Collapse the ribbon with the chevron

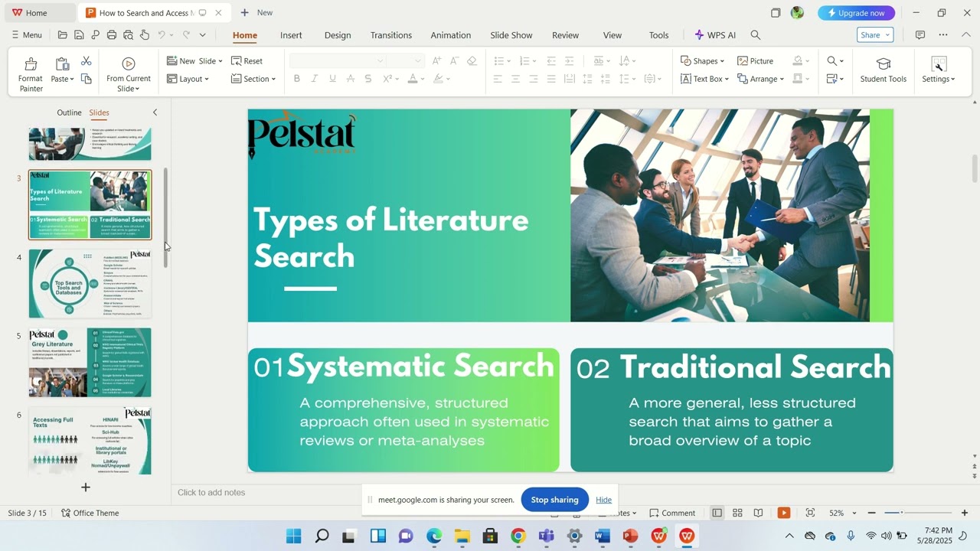point(966,34)
